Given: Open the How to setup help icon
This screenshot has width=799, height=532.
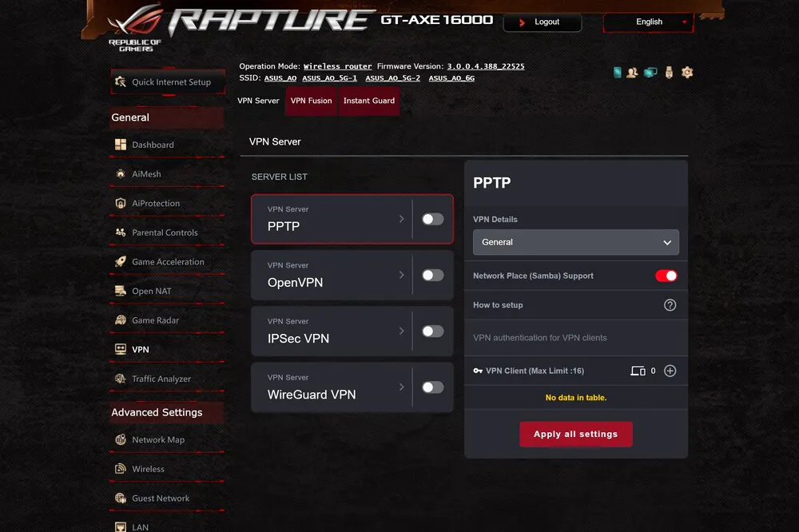Looking at the screenshot, I should point(670,304).
